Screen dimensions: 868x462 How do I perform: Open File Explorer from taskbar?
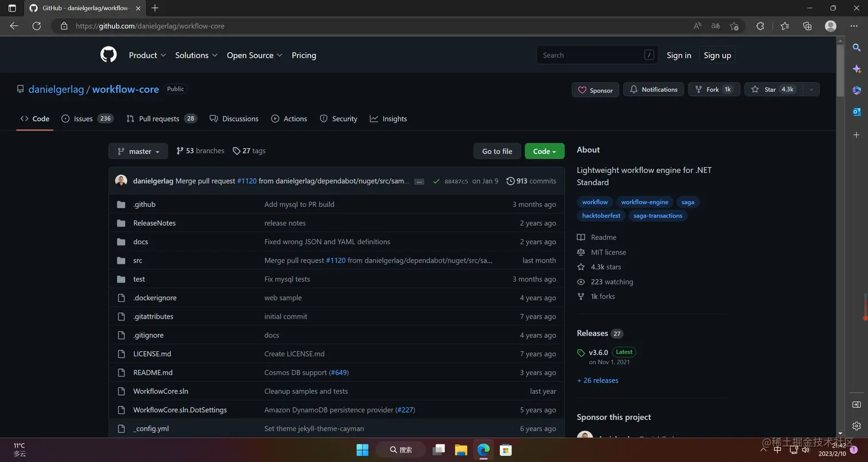coord(460,449)
